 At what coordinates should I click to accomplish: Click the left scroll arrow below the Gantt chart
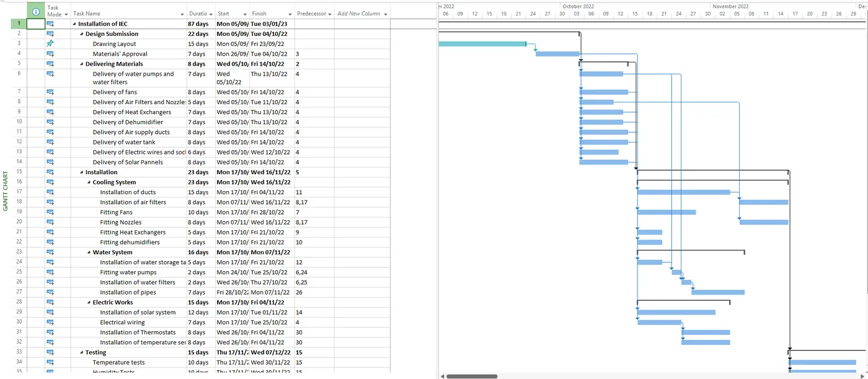pyautogui.click(x=441, y=376)
